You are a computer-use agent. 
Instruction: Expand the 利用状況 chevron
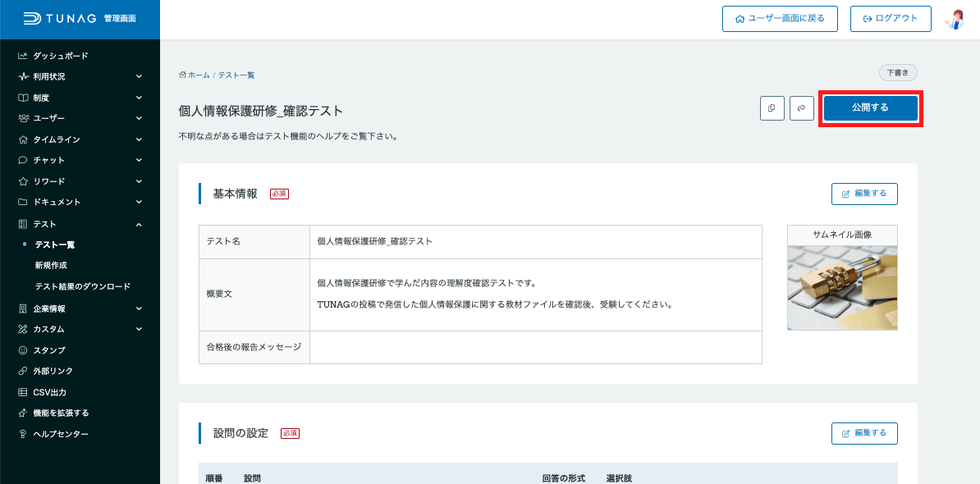[x=139, y=77]
